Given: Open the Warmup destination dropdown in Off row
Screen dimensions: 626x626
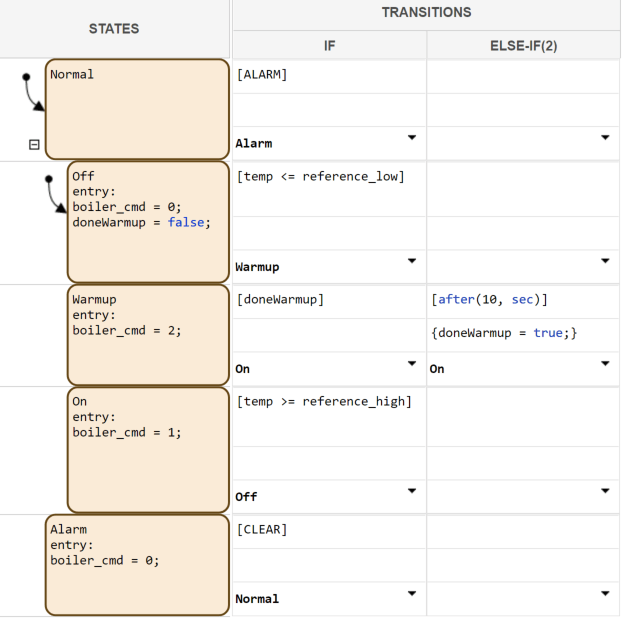Looking at the screenshot, I should [x=411, y=262].
